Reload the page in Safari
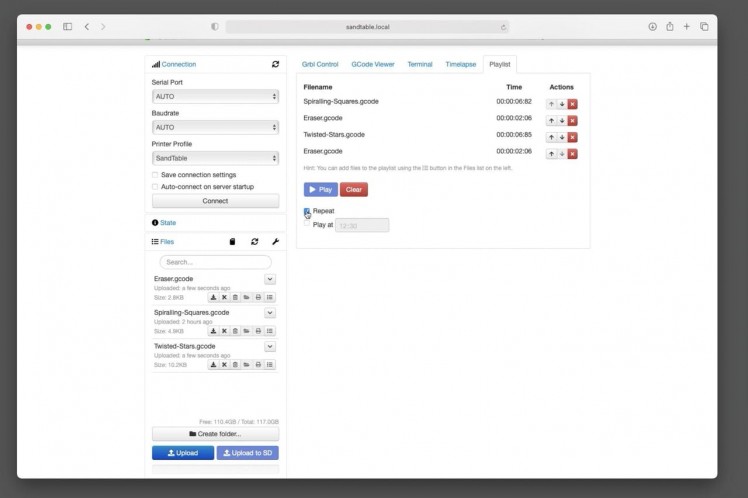This screenshot has width=748, height=498. click(503, 27)
